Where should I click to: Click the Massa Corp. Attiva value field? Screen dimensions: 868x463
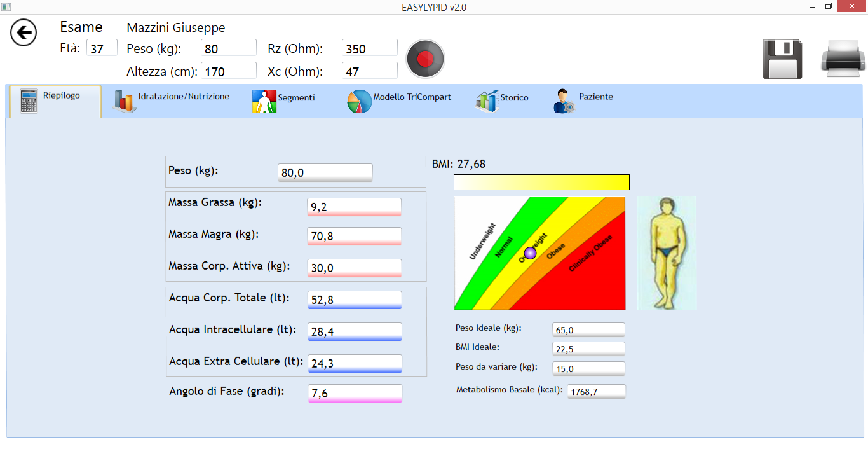pyautogui.click(x=354, y=268)
